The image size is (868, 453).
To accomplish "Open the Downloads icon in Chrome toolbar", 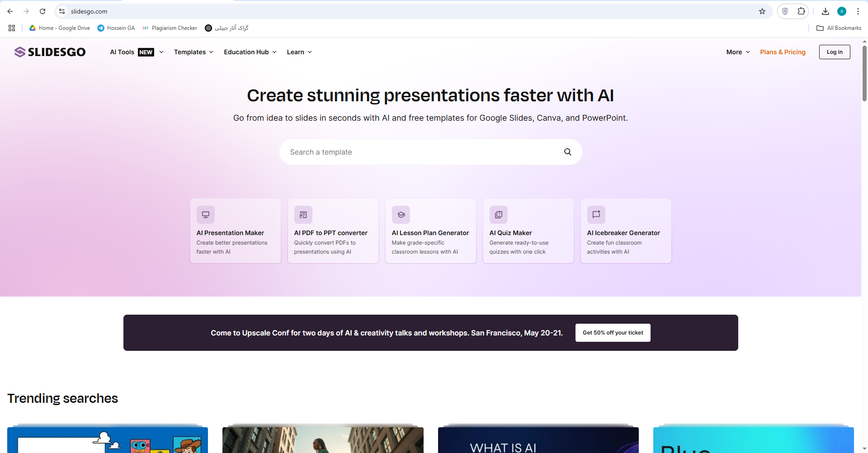I will pos(826,11).
